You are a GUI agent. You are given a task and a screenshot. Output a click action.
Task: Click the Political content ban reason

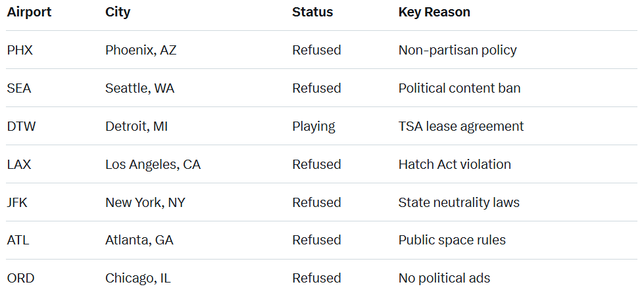tap(459, 88)
